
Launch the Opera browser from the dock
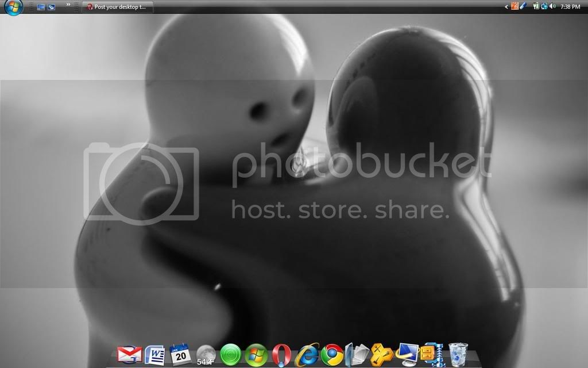[281, 355]
